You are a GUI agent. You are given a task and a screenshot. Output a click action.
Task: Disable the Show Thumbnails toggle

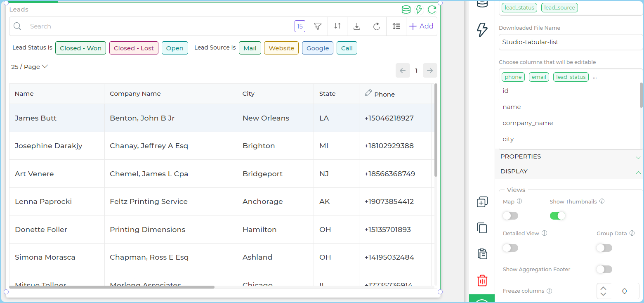pos(557,216)
